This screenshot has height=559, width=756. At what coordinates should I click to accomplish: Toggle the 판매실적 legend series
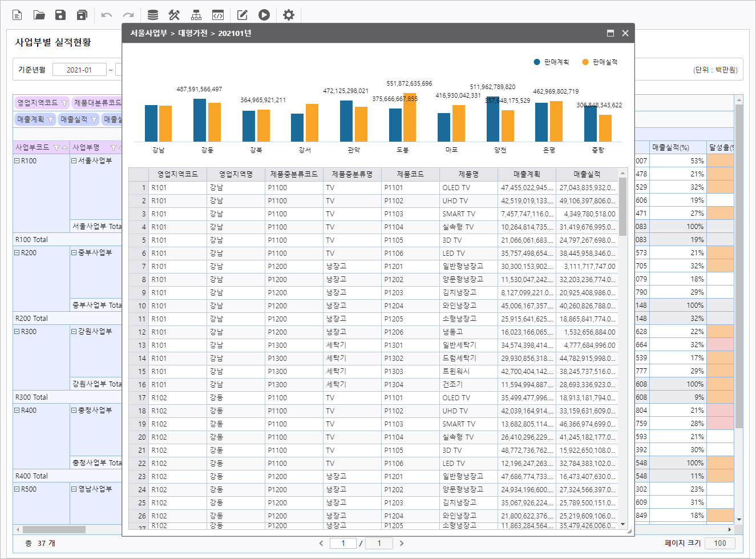(600, 62)
